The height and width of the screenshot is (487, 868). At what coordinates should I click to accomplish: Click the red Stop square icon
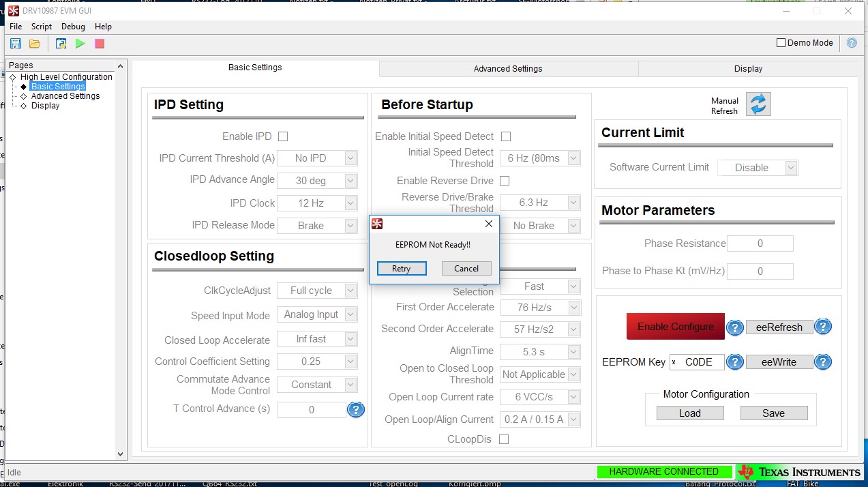point(100,44)
